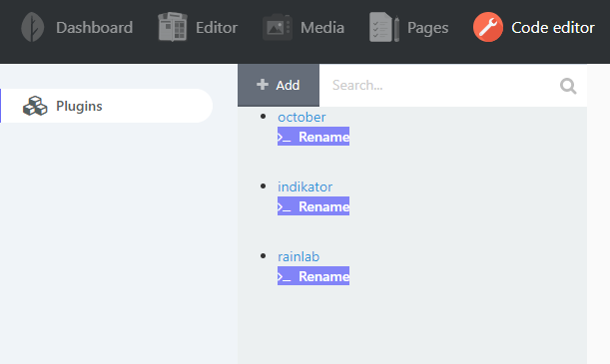Click terminal icon on october's Rename
This screenshot has width=610, height=364.
tap(284, 138)
